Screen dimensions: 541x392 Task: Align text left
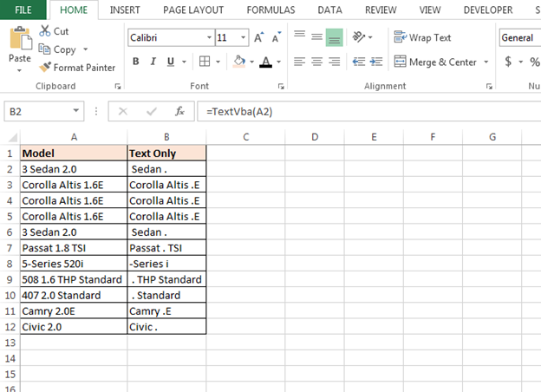tap(299, 62)
